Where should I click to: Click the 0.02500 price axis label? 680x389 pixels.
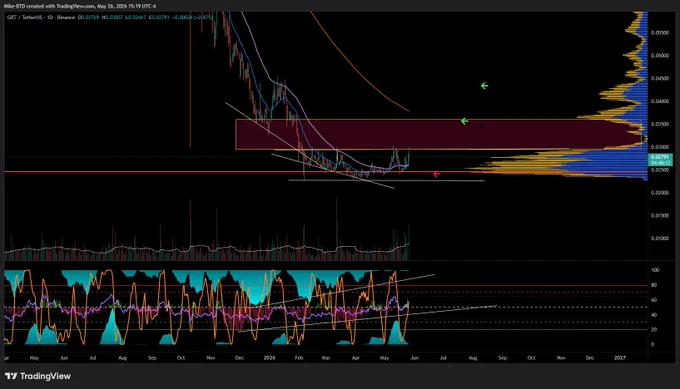click(x=660, y=170)
